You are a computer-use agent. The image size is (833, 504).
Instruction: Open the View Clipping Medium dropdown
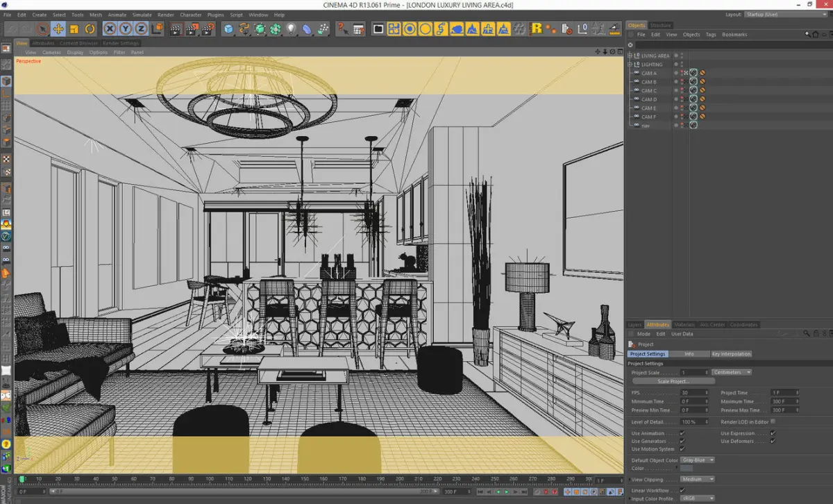698,479
